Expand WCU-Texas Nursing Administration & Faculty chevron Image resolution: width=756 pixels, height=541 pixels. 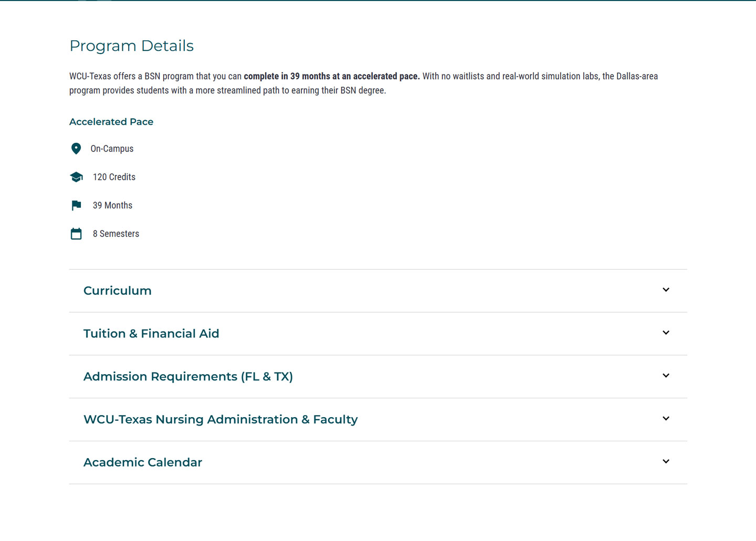click(x=666, y=419)
